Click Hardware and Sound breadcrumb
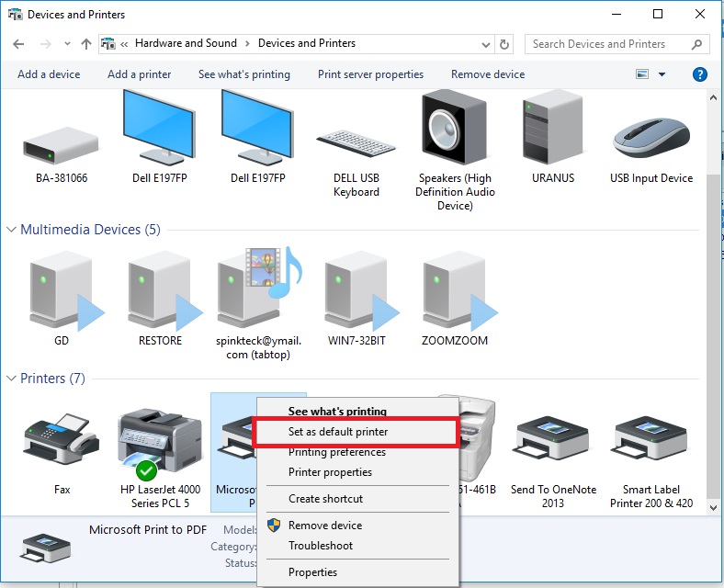 click(186, 43)
